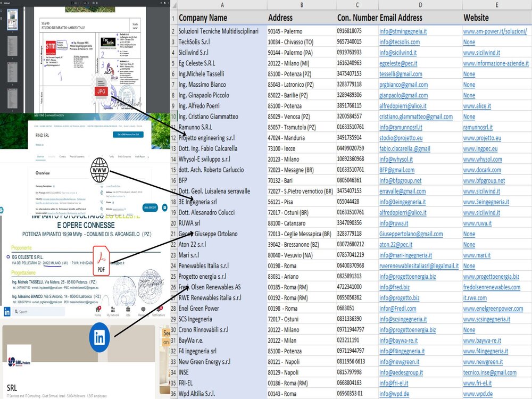Open the www.am-power.it/soluzioni/ link
The height and width of the screenshot is (399, 532).
pos(495,31)
